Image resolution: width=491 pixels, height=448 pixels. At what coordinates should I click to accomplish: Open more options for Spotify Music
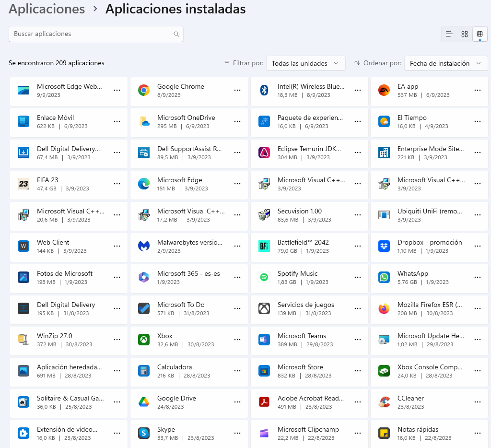click(358, 277)
